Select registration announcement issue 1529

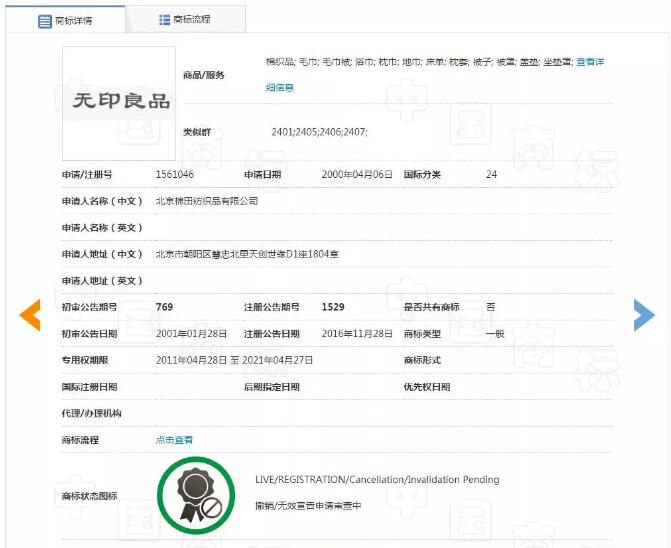(x=333, y=307)
